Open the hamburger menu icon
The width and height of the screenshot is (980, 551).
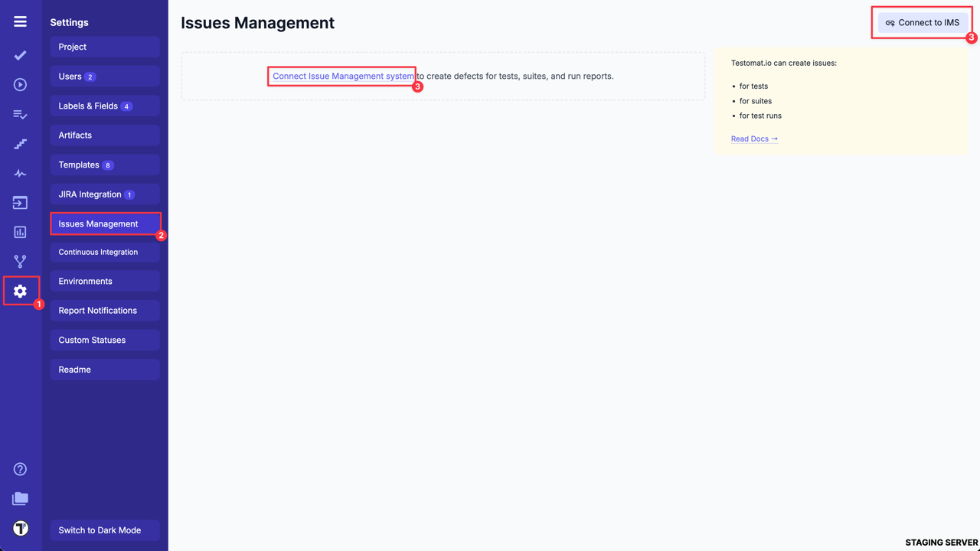tap(21, 22)
